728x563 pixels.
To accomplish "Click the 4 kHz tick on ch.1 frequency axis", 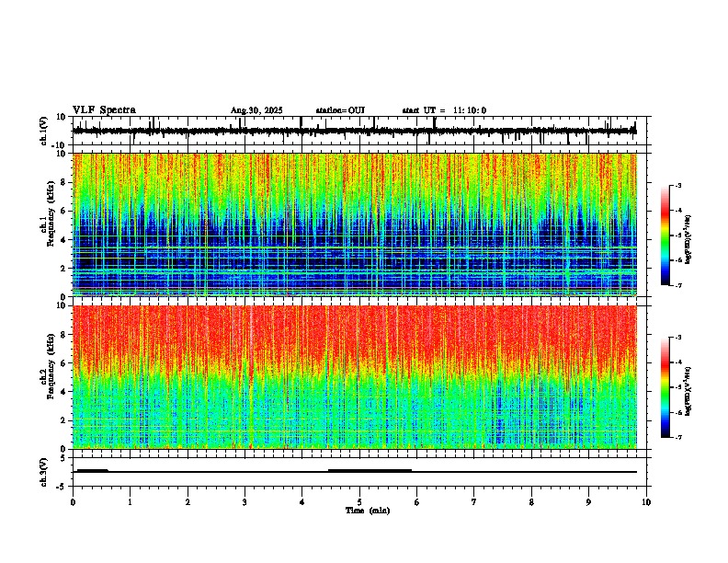I will tap(63, 240).
